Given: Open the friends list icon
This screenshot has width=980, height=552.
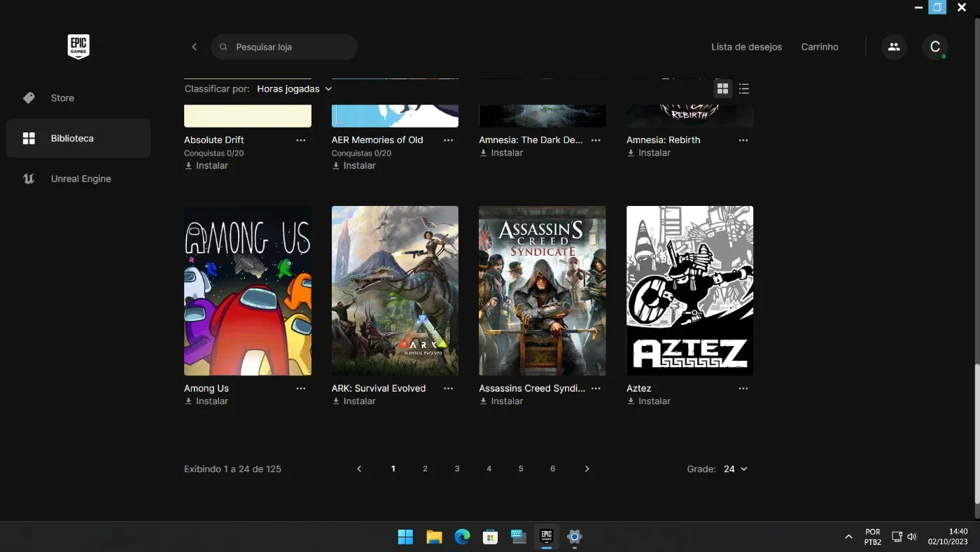Looking at the screenshot, I should (x=894, y=47).
